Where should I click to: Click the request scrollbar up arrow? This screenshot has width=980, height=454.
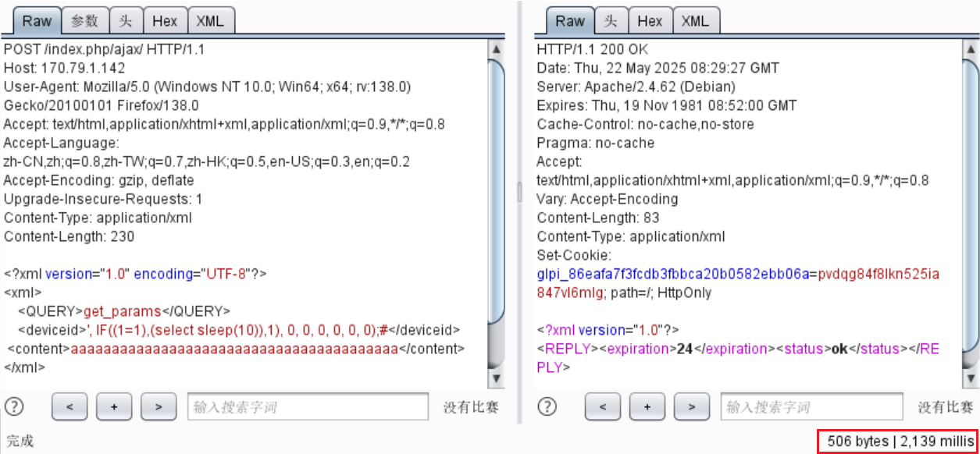click(496, 49)
